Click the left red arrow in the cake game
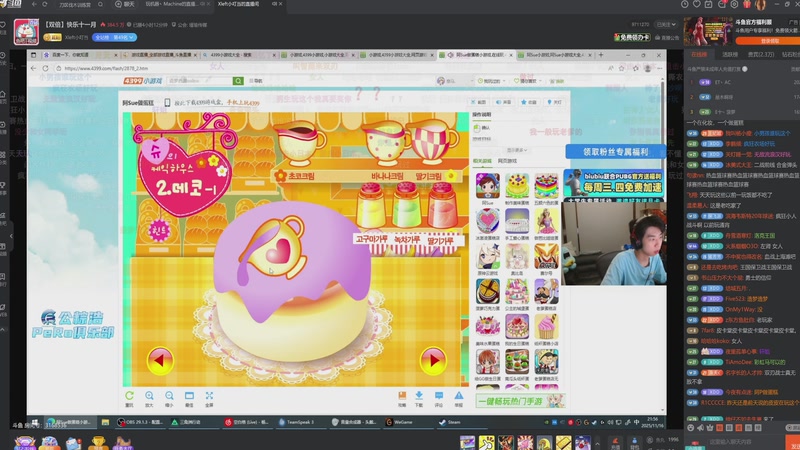800x450 pixels. (x=160, y=360)
